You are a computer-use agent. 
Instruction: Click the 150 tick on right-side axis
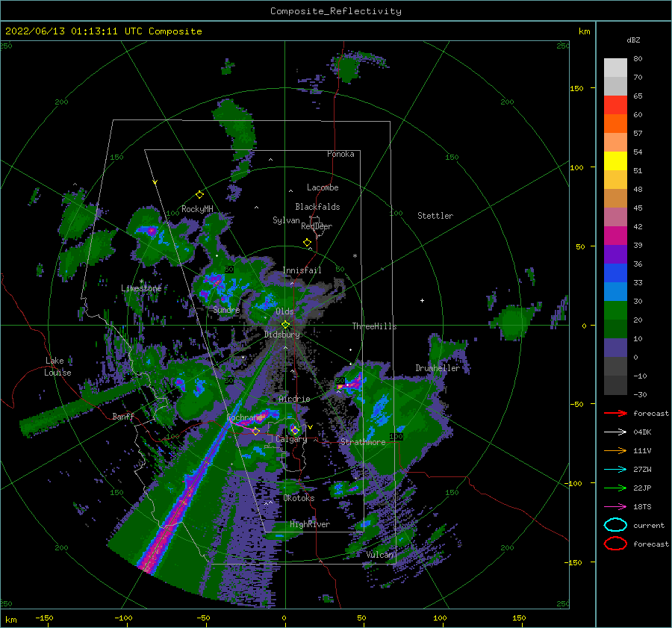click(x=576, y=88)
